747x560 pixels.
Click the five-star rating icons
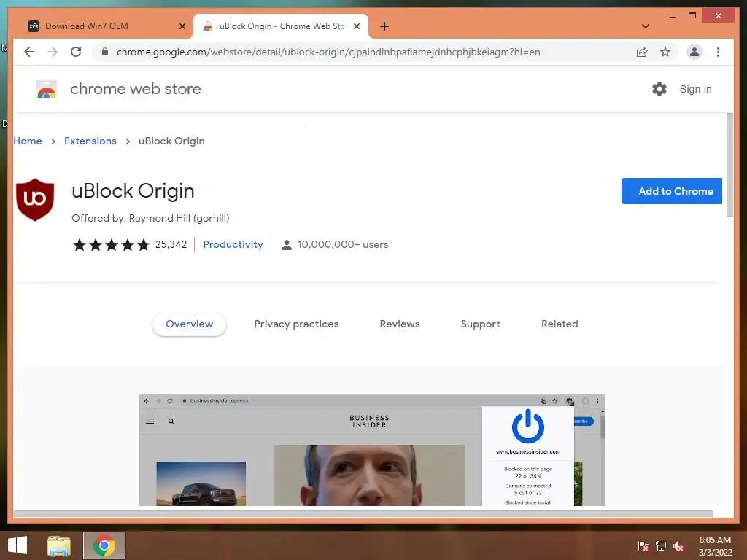[x=111, y=245]
